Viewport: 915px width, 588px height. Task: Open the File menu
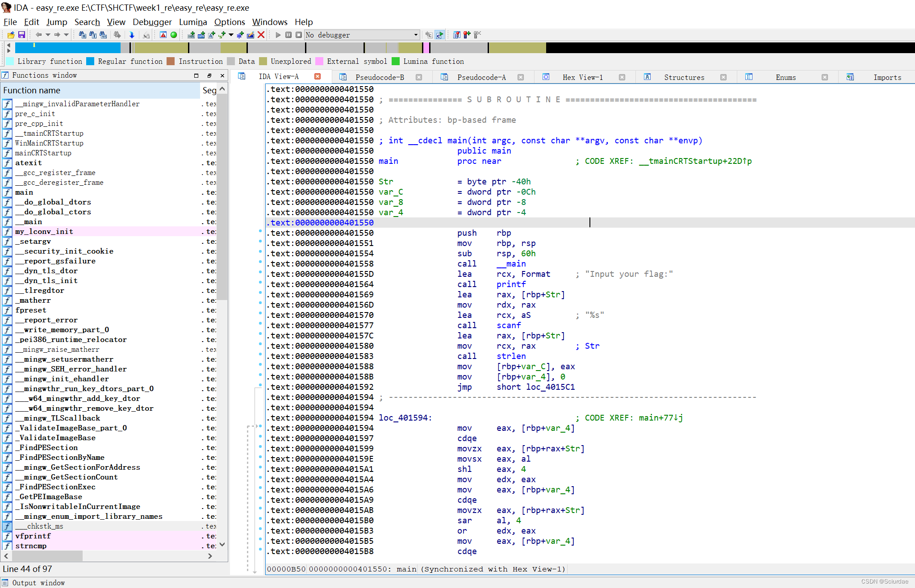[10, 22]
